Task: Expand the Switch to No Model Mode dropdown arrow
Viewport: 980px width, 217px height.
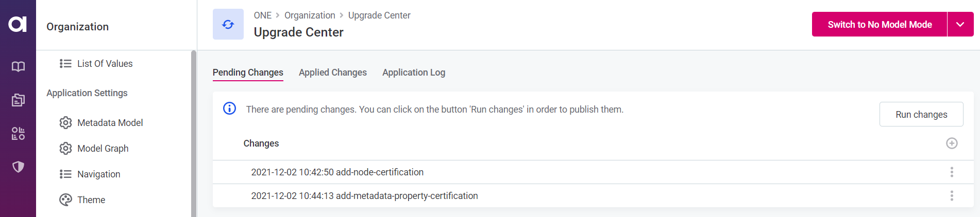Action: [x=960, y=24]
